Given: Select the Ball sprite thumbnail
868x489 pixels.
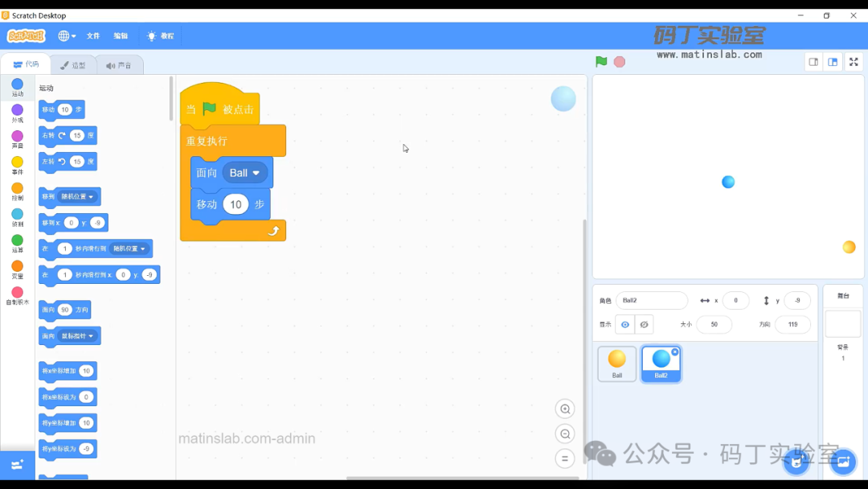Looking at the screenshot, I should coord(617,364).
